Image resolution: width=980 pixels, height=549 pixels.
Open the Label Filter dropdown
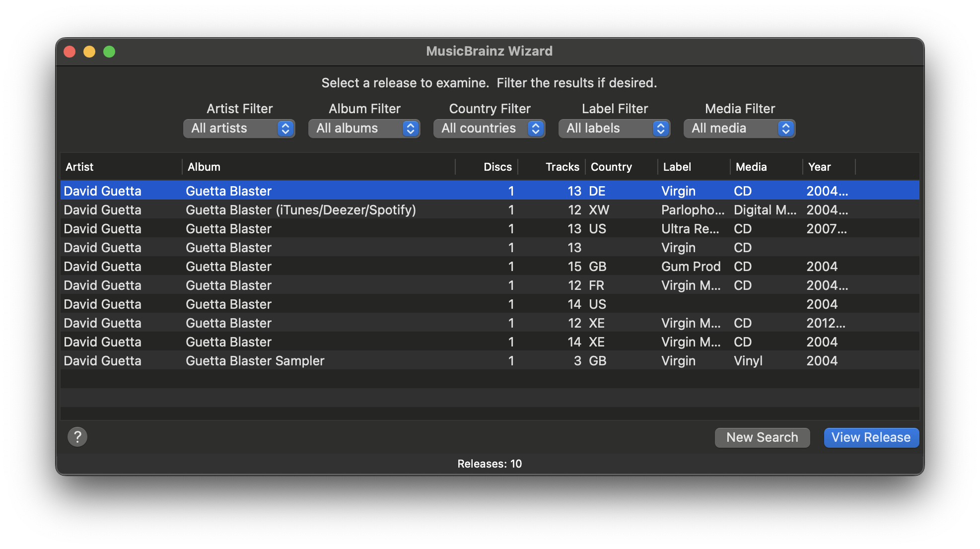coord(615,129)
